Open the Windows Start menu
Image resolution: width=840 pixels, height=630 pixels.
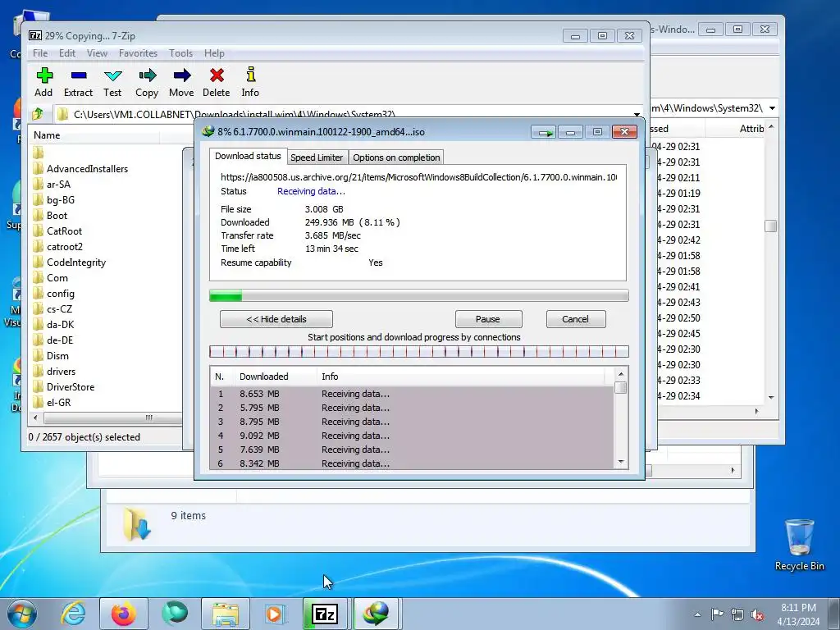click(22, 614)
